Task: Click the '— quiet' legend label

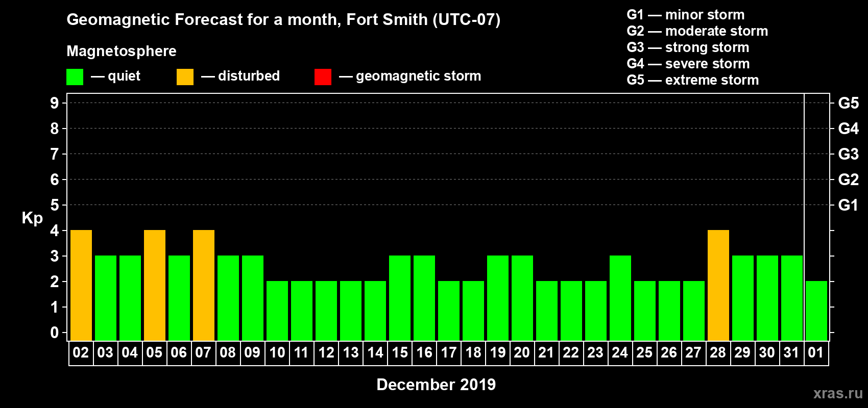Action: click(115, 76)
